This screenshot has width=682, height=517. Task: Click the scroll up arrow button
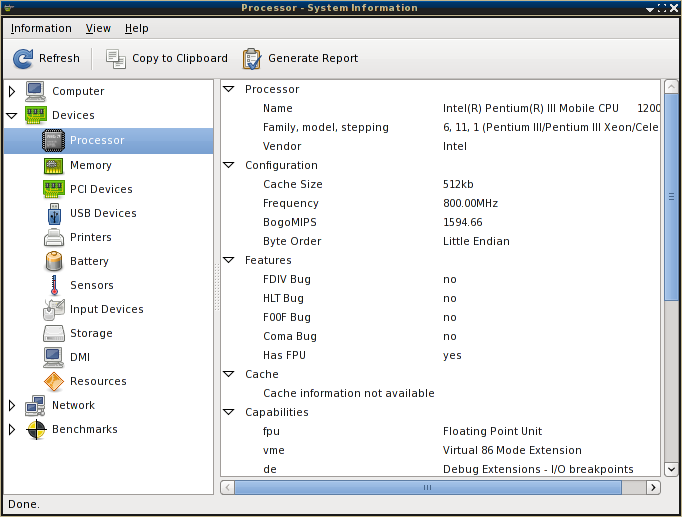671,87
